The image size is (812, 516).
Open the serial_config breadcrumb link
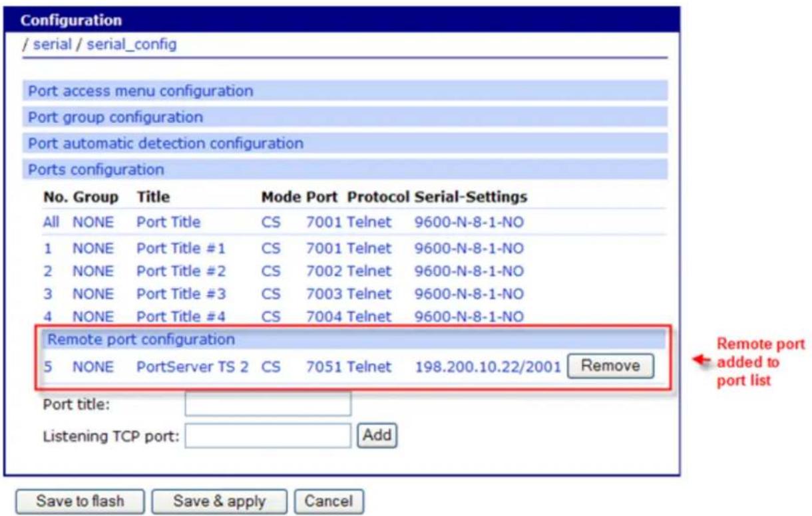coord(132,46)
